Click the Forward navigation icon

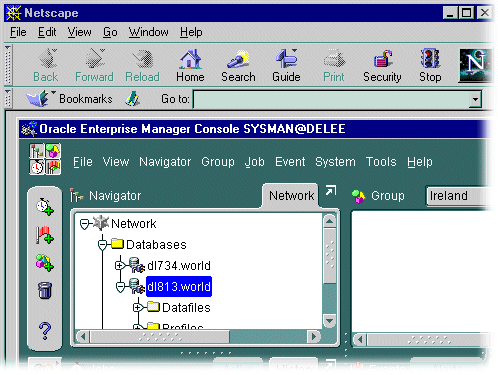click(x=95, y=58)
